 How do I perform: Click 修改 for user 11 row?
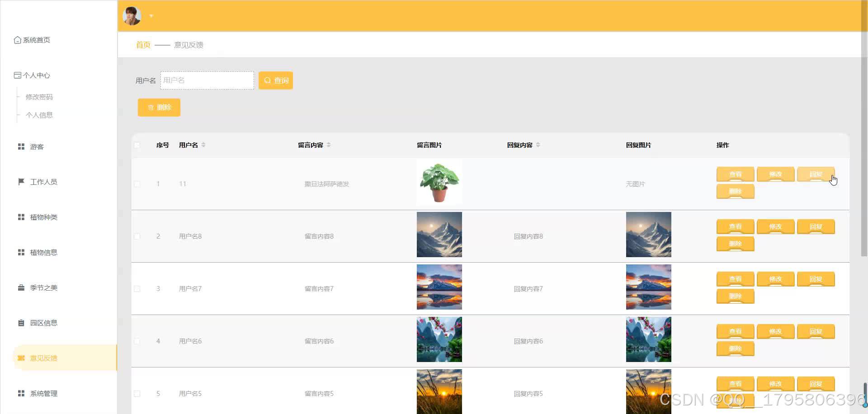point(776,174)
